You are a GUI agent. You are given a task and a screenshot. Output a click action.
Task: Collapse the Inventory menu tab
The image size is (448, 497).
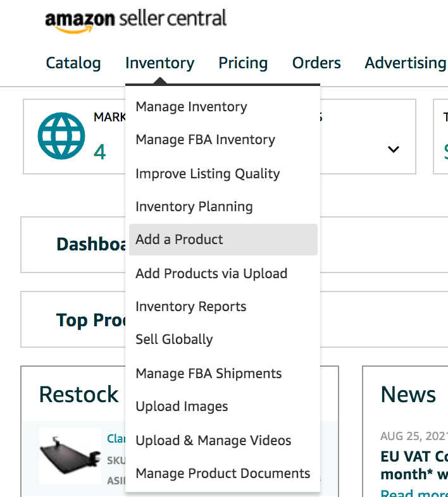tap(159, 63)
